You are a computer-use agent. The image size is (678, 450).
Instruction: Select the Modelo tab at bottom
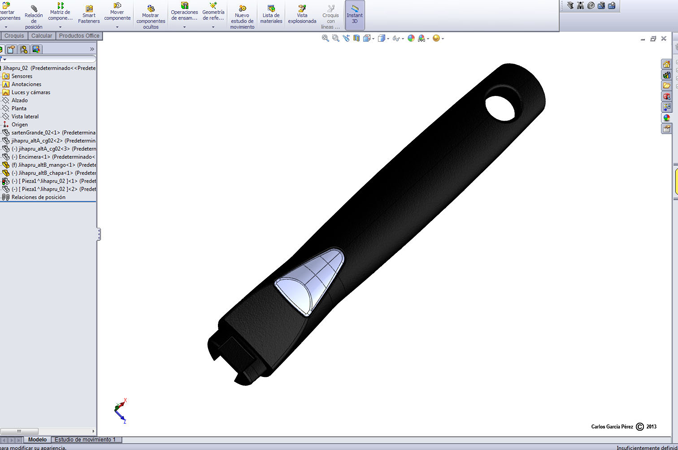tap(37, 440)
